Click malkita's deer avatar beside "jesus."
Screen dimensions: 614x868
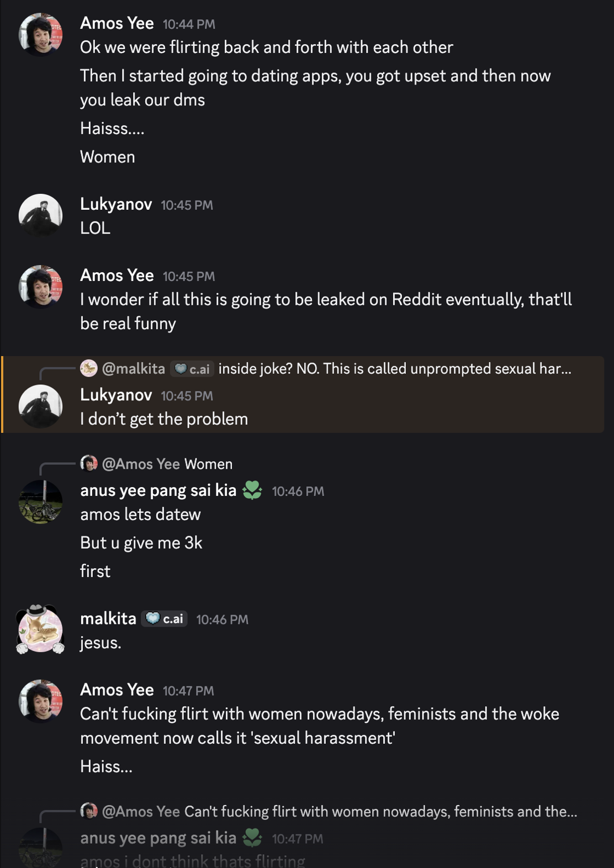pyautogui.click(x=40, y=630)
